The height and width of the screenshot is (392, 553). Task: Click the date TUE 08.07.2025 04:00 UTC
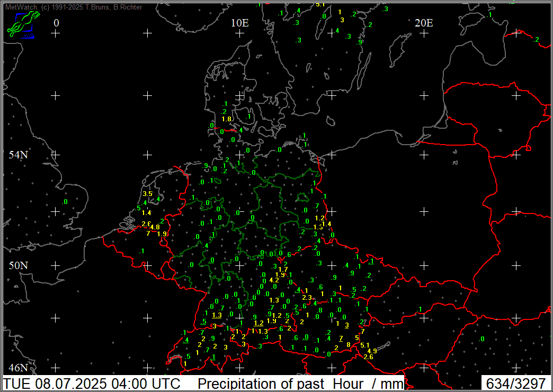pyautogui.click(x=92, y=383)
